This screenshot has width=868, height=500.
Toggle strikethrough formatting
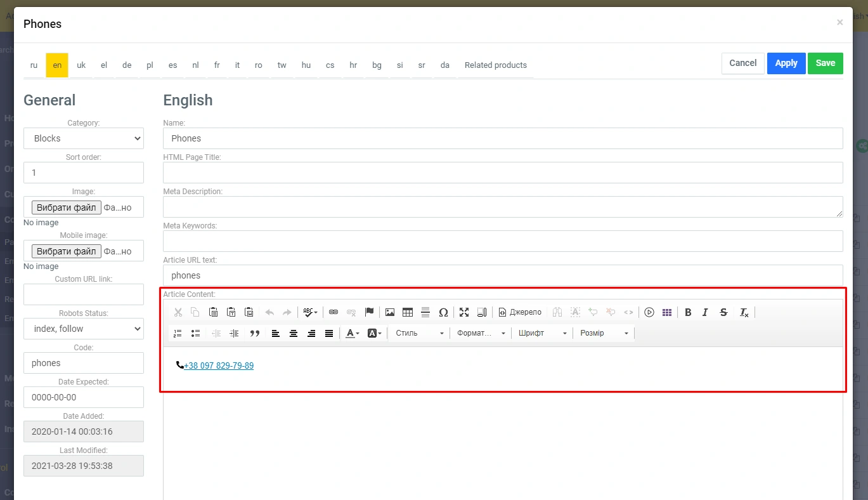(723, 312)
